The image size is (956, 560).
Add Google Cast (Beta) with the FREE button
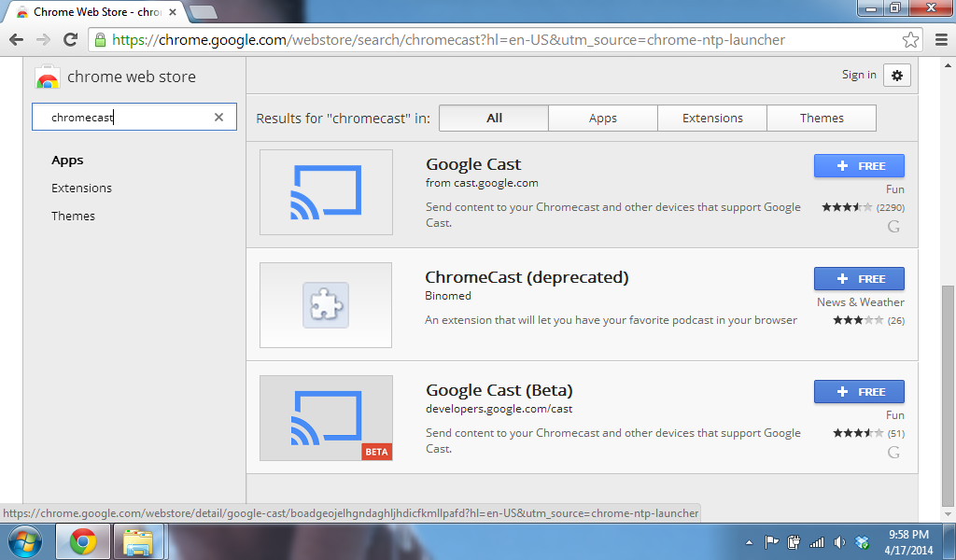pos(859,392)
